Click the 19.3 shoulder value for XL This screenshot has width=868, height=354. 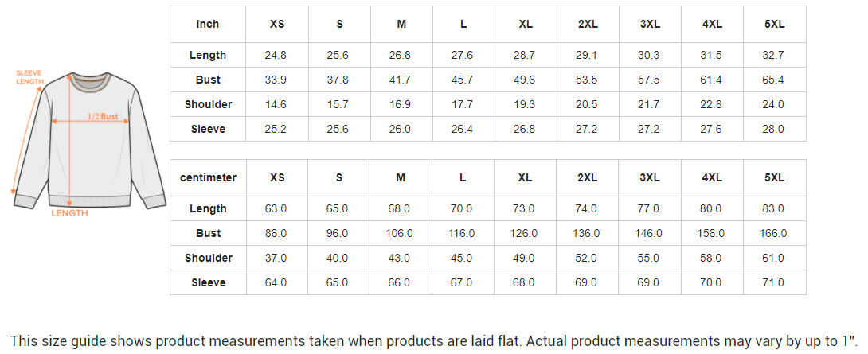tap(525, 104)
